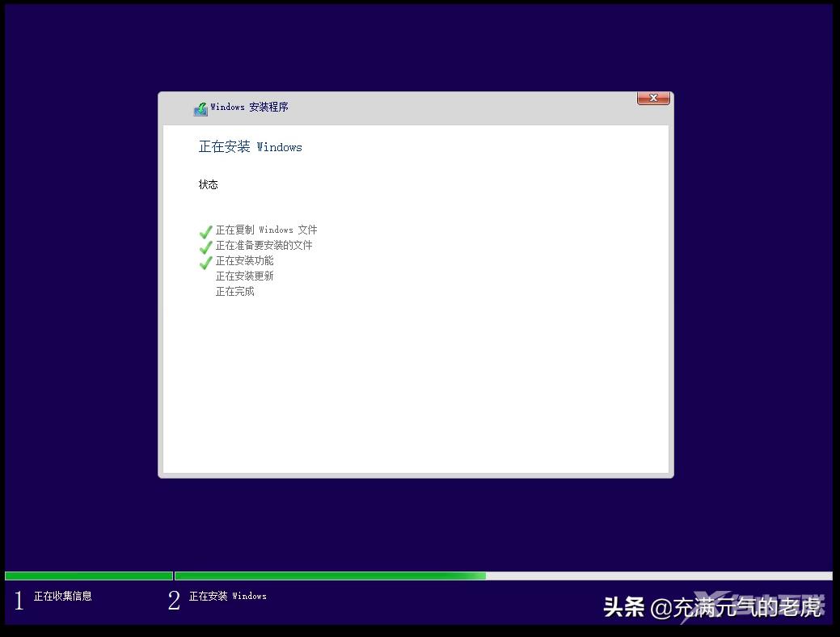Close the Windows 安装程序 dialog

point(653,98)
